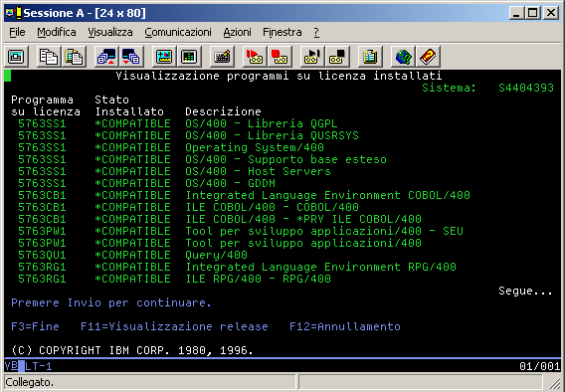
Task: Open the globe help index icon
Action: pos(403,57)
